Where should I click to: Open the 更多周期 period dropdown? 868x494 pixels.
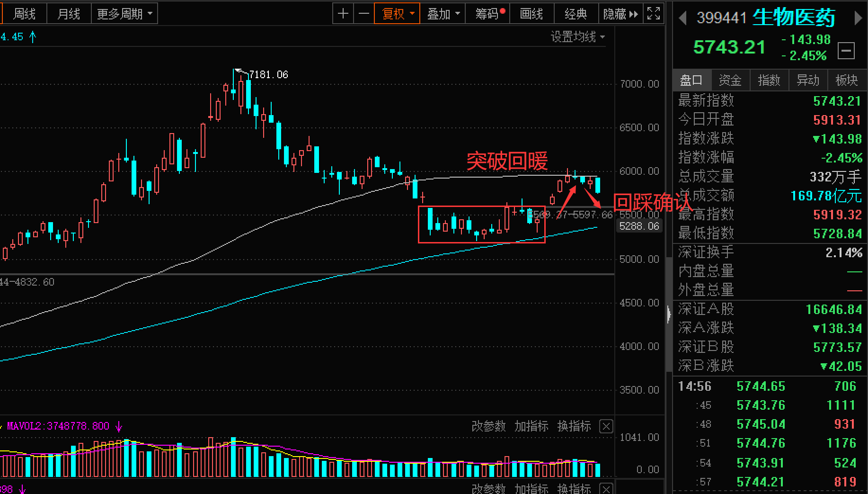click(124, 14)
